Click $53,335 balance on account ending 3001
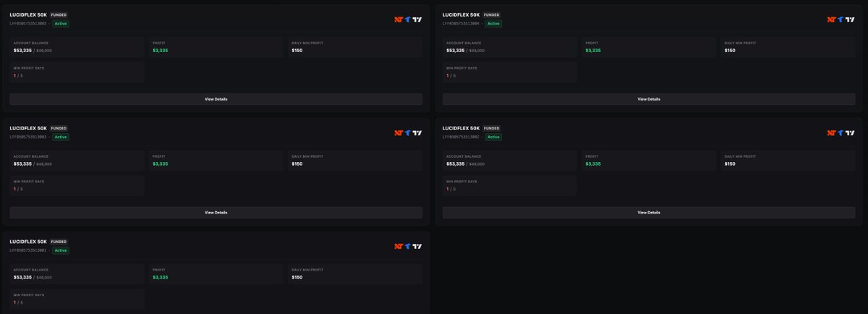 pos(22,277)
